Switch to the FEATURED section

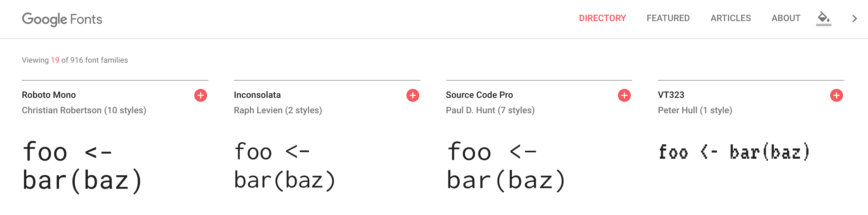click(x=668, y=18)
